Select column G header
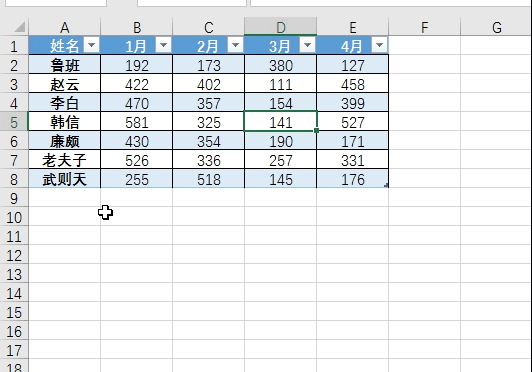The height and width of the screenshot is (372, 532). (496, 27)
